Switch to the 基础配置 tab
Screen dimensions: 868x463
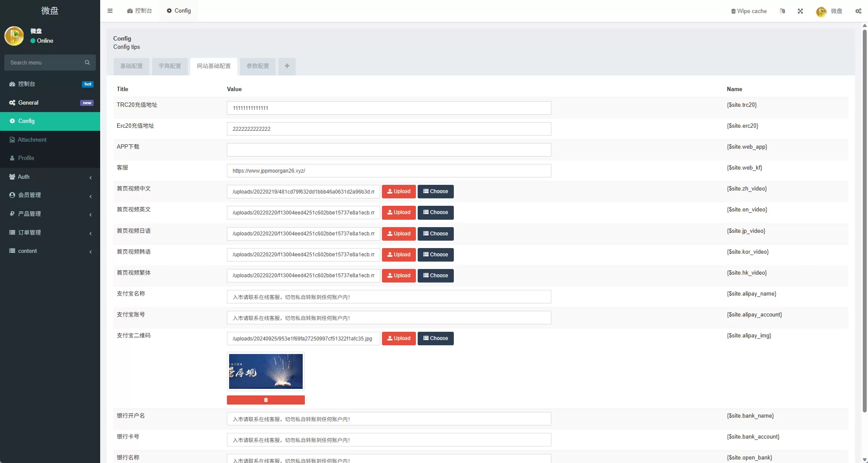(x=132, y=66)
